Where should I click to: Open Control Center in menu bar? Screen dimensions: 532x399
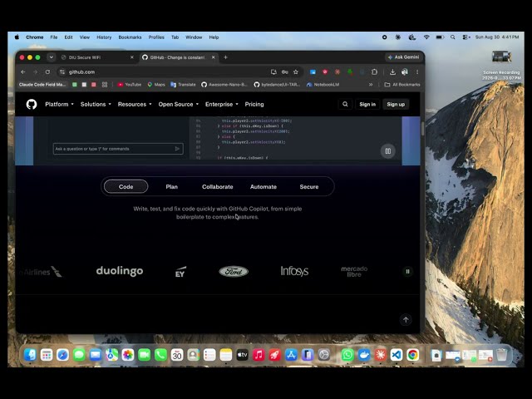click(465, 37)
